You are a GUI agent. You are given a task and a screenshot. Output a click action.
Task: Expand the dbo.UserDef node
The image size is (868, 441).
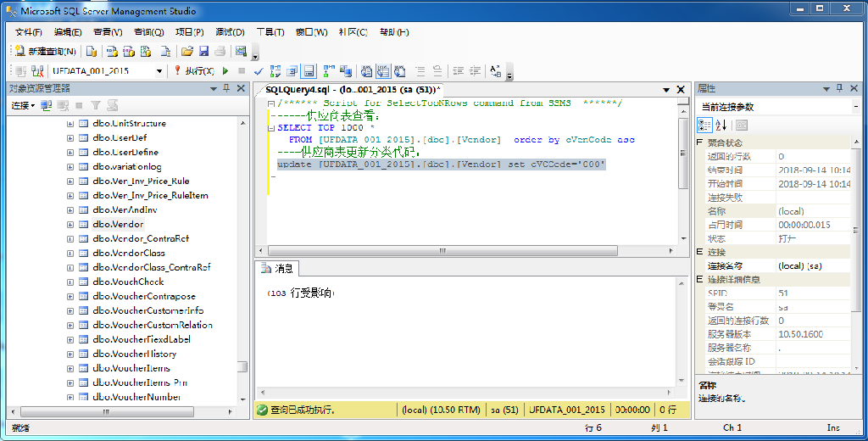coord(70,138)
